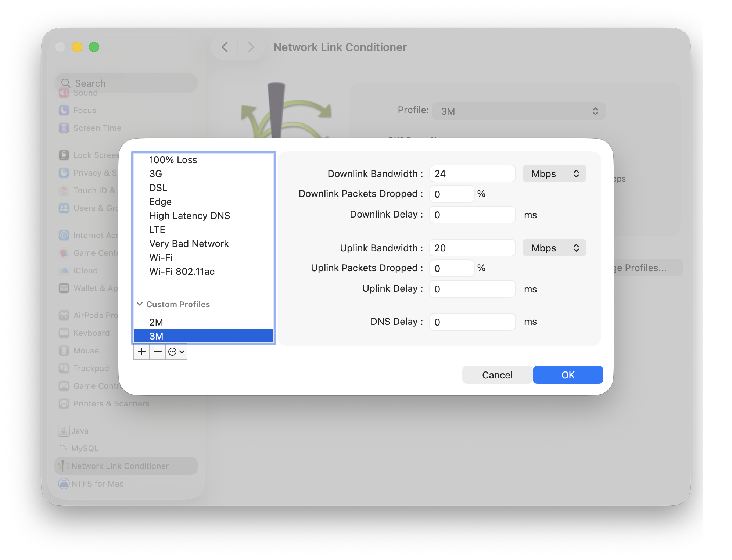Collapse the Custom Profiles section
This screenshot has height=560, width=732.
tap(140, 304)
